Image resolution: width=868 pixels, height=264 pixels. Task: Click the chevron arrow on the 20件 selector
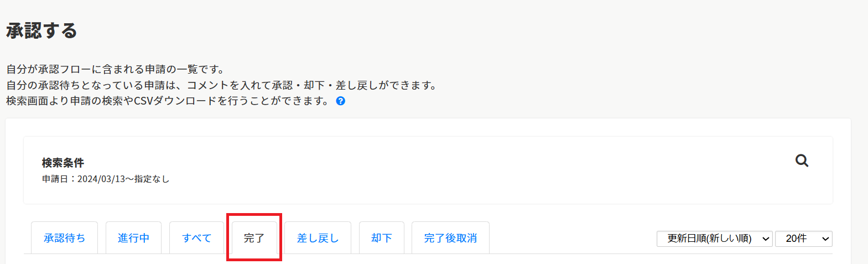point(825,239)
